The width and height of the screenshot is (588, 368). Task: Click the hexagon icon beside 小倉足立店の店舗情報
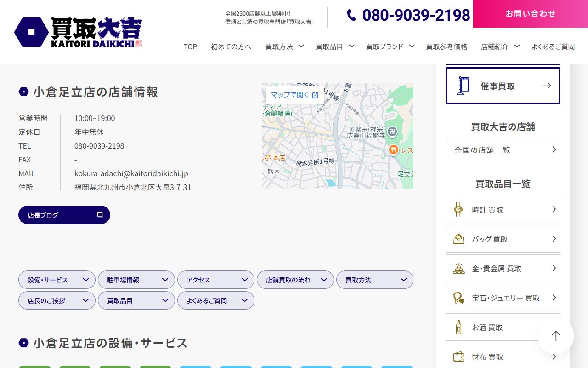(x=23, y=92)
